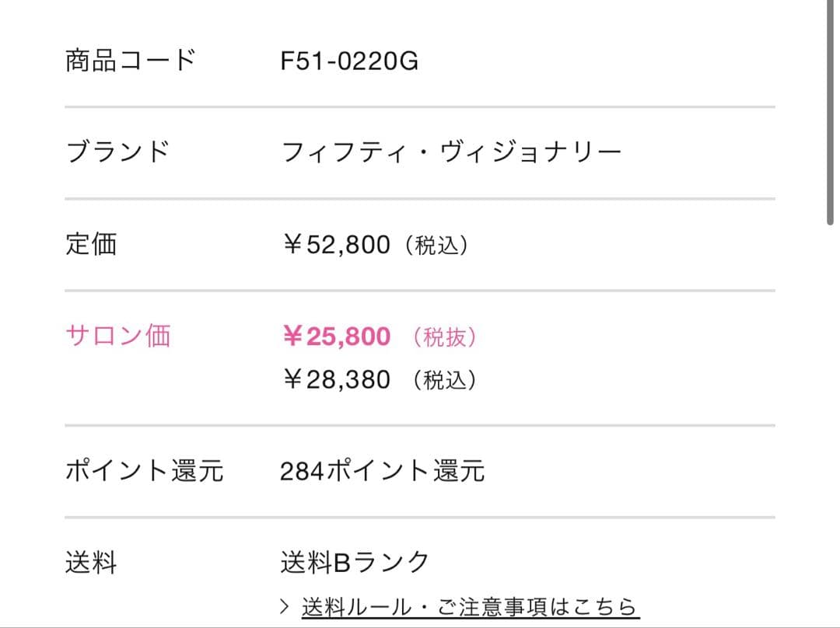Select the 送料Bランク text

pos(355,562)
